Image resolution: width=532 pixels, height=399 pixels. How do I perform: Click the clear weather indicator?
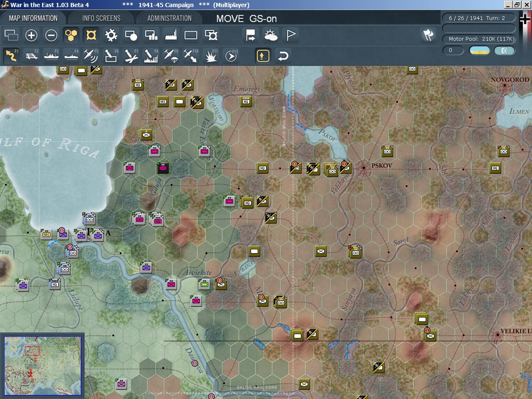(x=479, y=51)
